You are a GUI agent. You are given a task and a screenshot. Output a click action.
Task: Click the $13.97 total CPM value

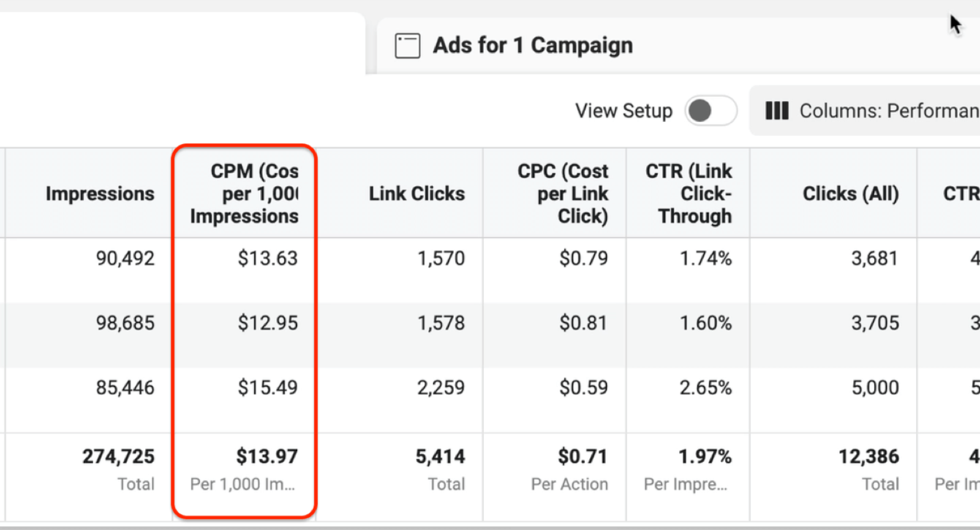(267, 456)
